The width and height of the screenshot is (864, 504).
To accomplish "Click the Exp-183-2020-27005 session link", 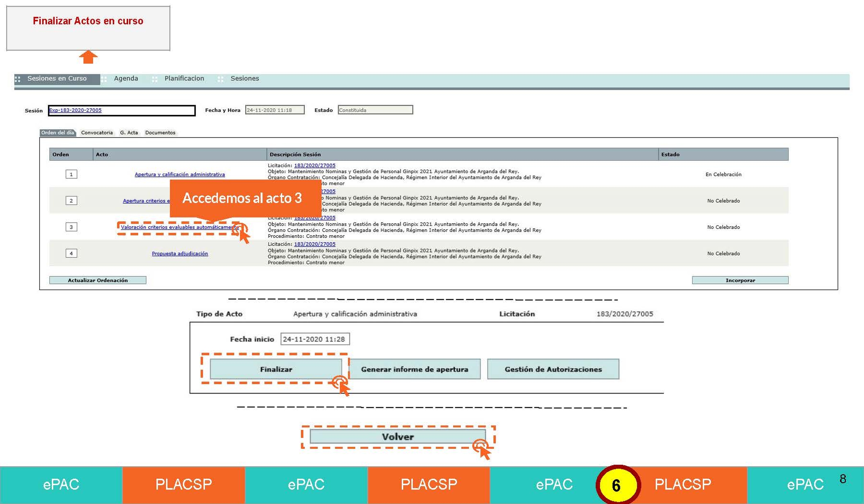I will pyautogui.click(x=75, y=110).
